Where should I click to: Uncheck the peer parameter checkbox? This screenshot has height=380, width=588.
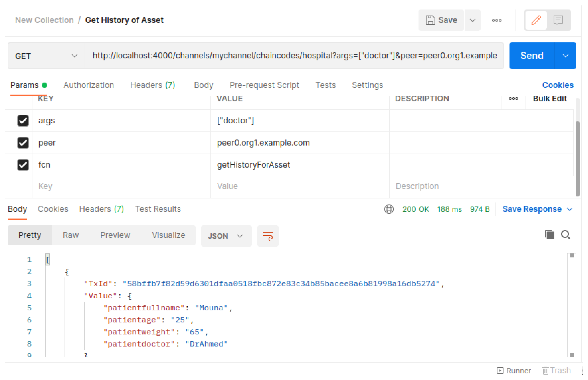(23, 143)
